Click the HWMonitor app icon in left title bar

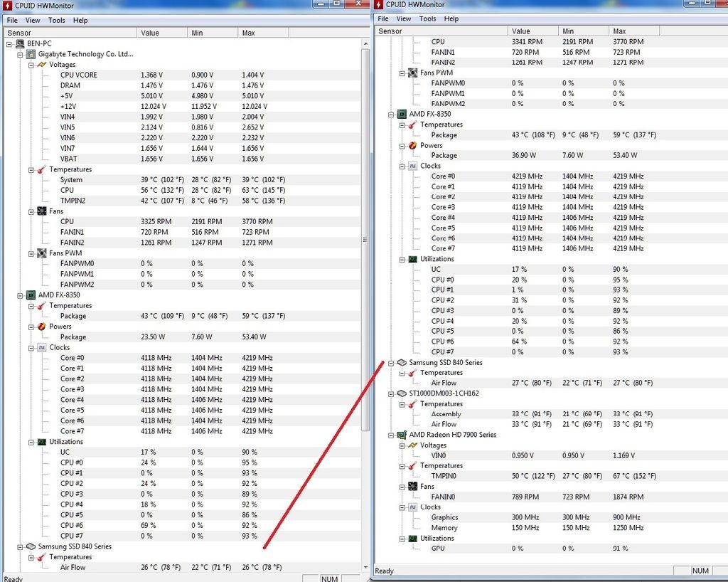(x=7, y=6)
